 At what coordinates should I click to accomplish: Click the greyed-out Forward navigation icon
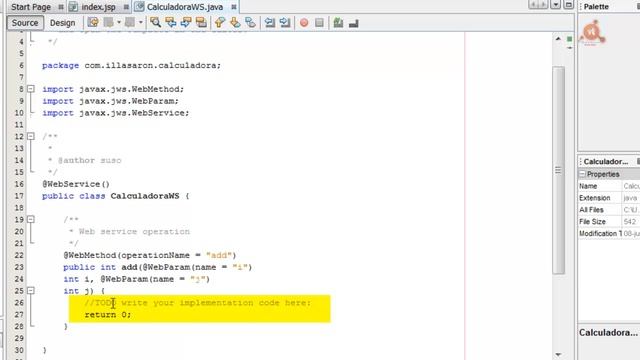pyautogui.click(x=130, y=22)
